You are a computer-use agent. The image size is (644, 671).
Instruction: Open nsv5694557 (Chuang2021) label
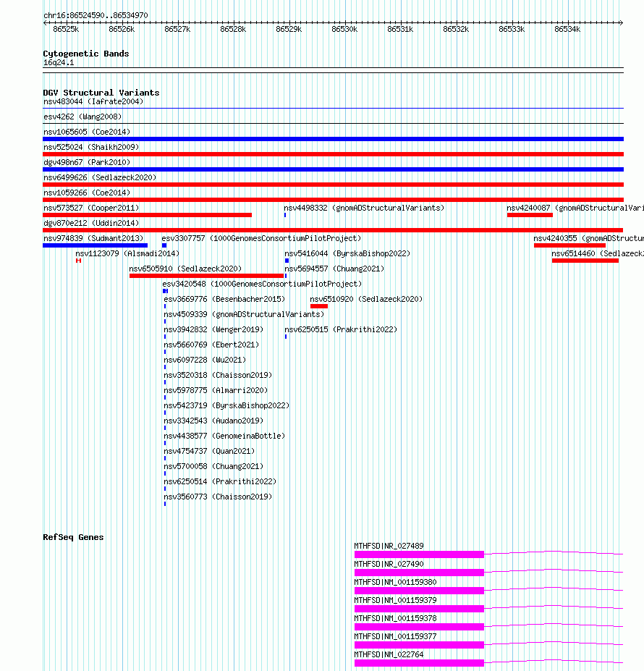334,269
